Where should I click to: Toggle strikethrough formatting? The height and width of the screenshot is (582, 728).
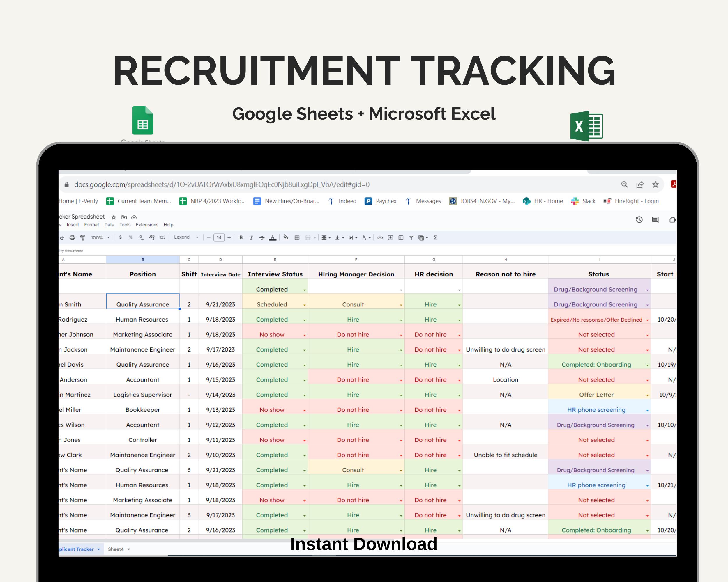[x=262, y=237]
